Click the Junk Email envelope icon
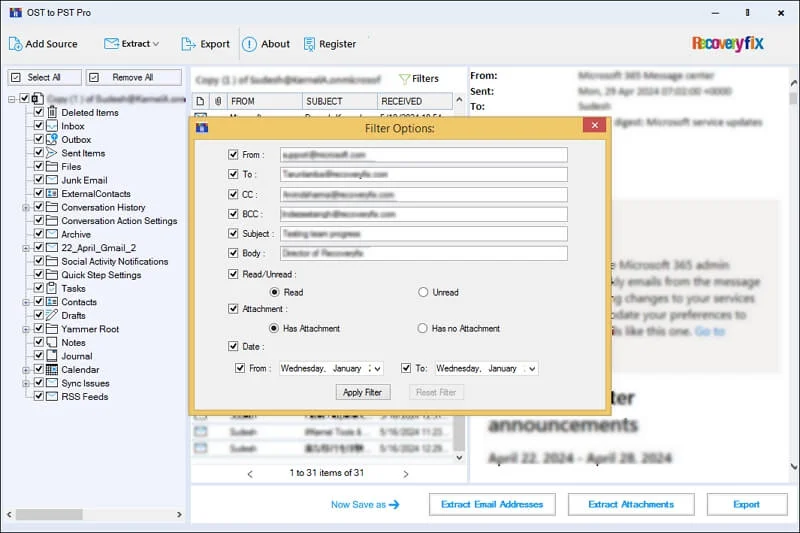The width and height of the screenshot is (800, 533). [52, 180]
